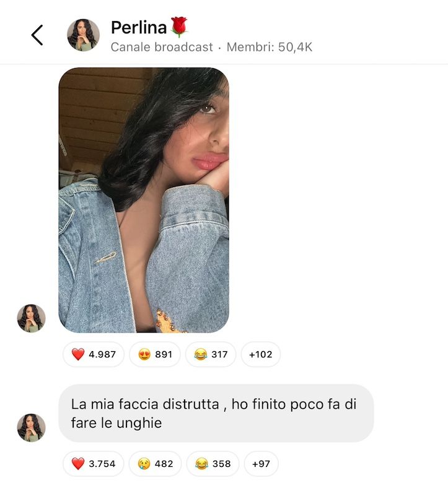Tap the heart-eyes reaction showing 891
Viewport: 448px width, 491px height.
[x=155, y=354]
